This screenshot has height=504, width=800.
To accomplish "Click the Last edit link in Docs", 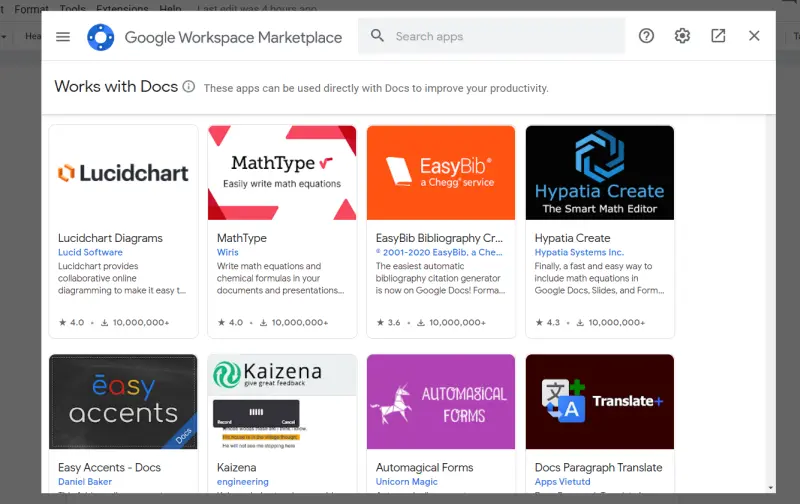I will [x=257, y=9].
